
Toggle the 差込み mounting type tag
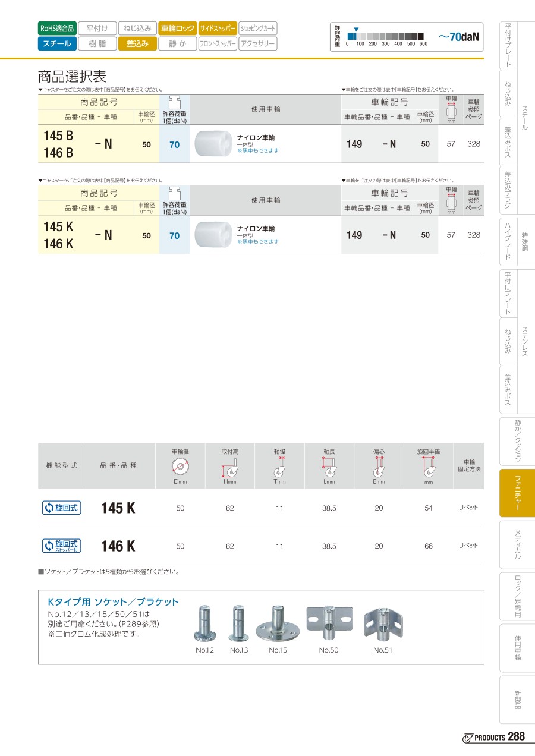point(137,43)
